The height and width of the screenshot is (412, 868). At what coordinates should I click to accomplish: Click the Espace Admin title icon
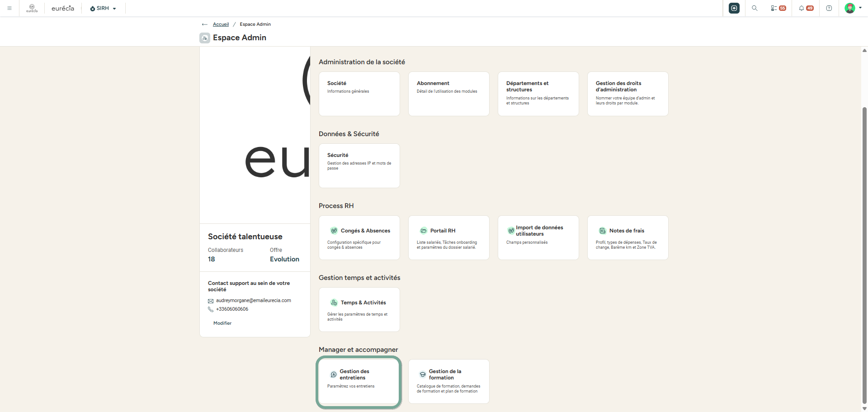(x=205, y=38)
